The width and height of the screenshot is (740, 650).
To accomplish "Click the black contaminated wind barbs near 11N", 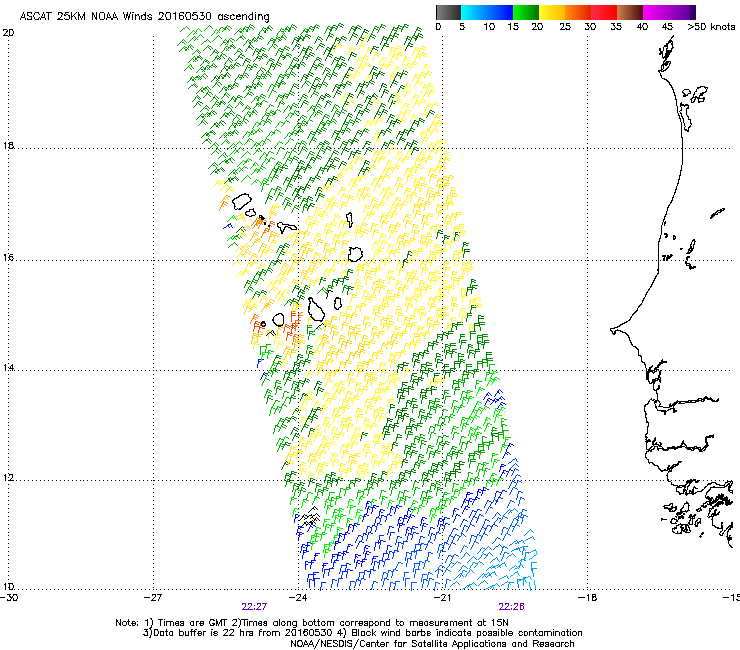I will [x=309, y=517].
